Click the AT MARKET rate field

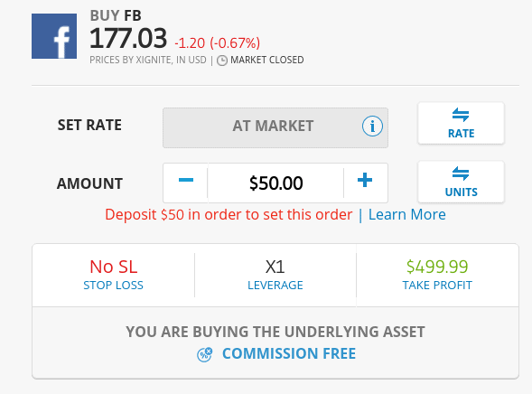pyautogui.click(x=275, y=127)
